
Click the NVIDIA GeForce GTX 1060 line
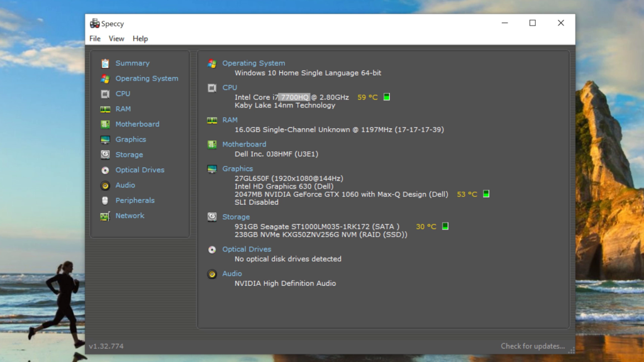(x=341, y=194)
